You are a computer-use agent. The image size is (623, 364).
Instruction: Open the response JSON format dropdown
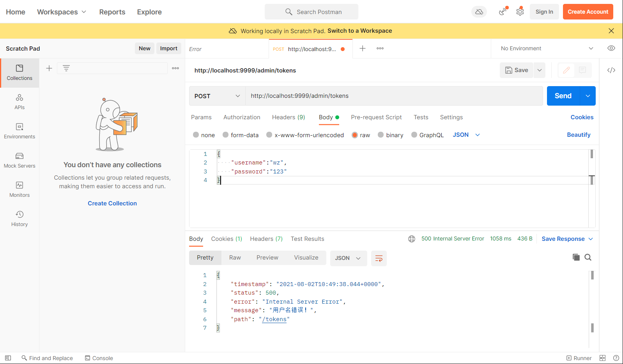pos(349,258)
